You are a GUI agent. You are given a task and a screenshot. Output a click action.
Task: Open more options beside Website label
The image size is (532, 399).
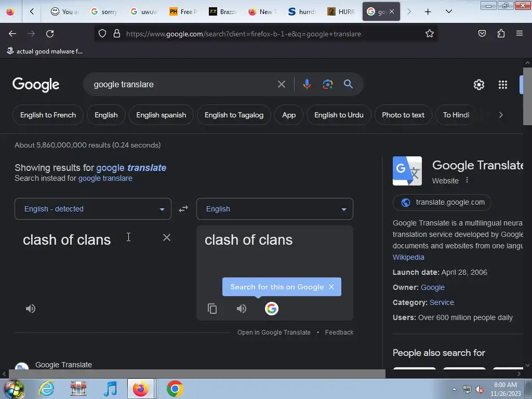click(467, 180)
